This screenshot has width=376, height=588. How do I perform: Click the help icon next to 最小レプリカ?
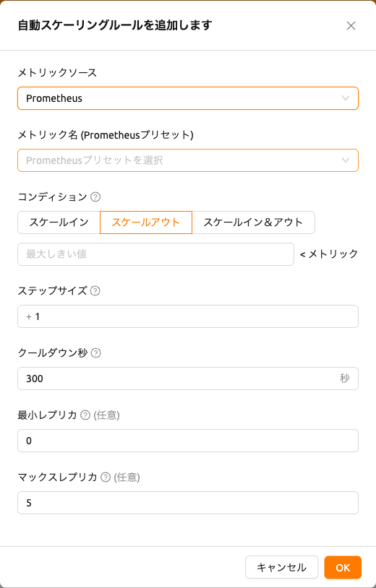click(x=85, y=415)
